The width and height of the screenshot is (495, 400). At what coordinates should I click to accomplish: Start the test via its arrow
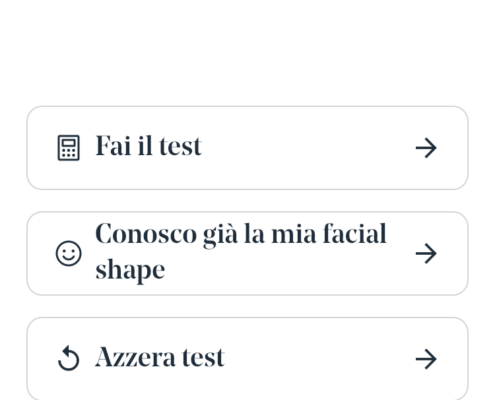(x=426, y=148)
